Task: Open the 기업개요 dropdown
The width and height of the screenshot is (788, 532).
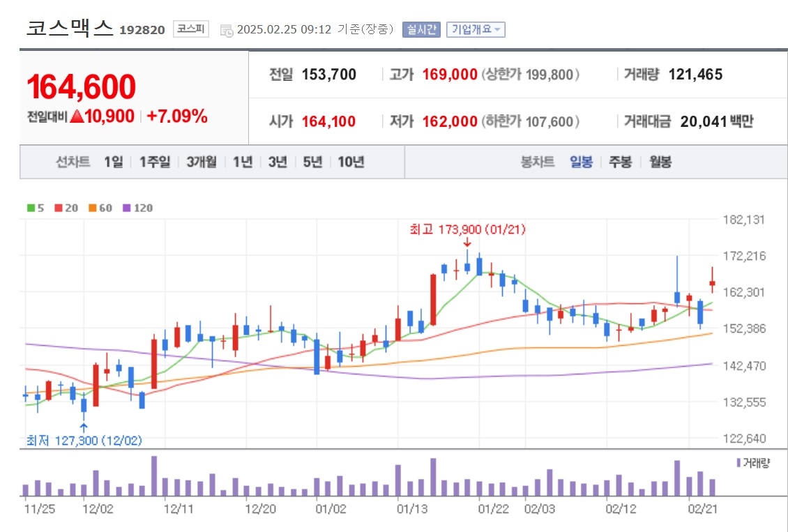Action: pyautogui.click(x=476, y=30)
